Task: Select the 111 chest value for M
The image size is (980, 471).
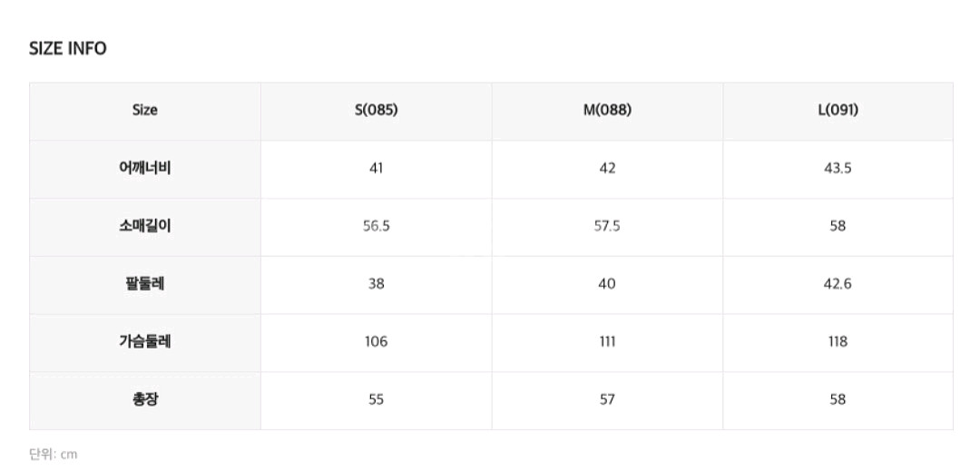Action: [607, 342]
